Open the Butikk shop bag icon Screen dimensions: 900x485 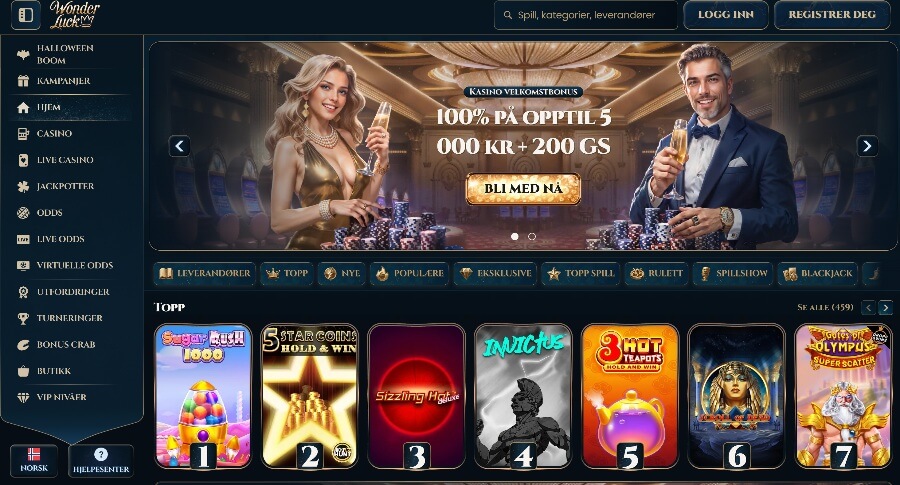[x=23, y=371]
